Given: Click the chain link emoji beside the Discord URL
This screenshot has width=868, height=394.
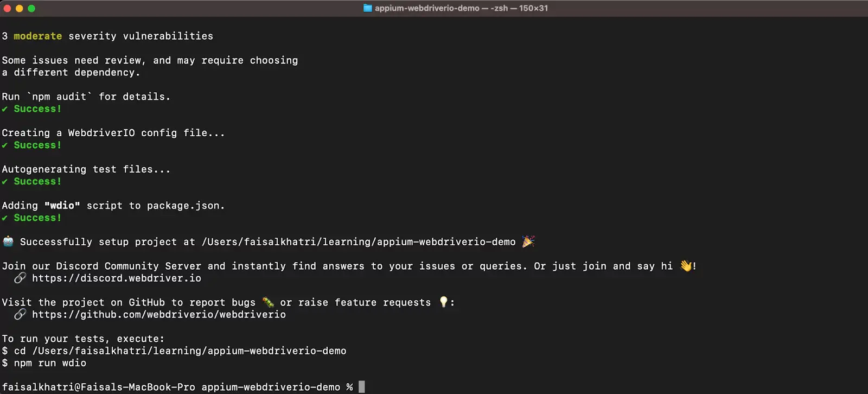Looking at the screenshot, I should (20, 278).
